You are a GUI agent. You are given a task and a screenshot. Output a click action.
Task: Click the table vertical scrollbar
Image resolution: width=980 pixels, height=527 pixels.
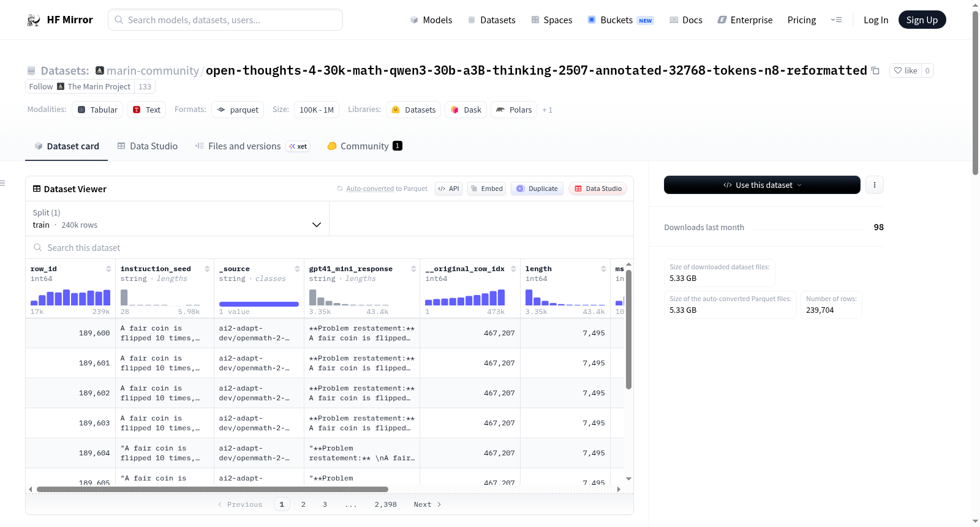pos(628,329)
